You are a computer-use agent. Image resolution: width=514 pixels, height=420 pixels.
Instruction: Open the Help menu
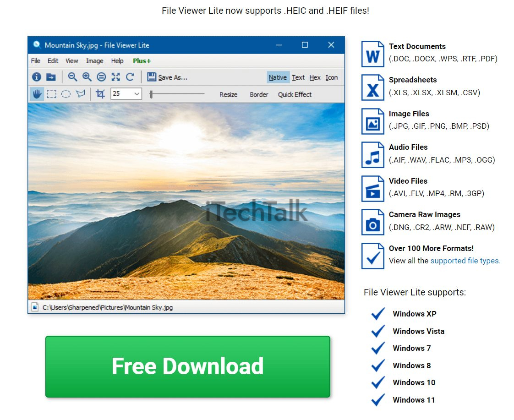(x=117, y=61)
